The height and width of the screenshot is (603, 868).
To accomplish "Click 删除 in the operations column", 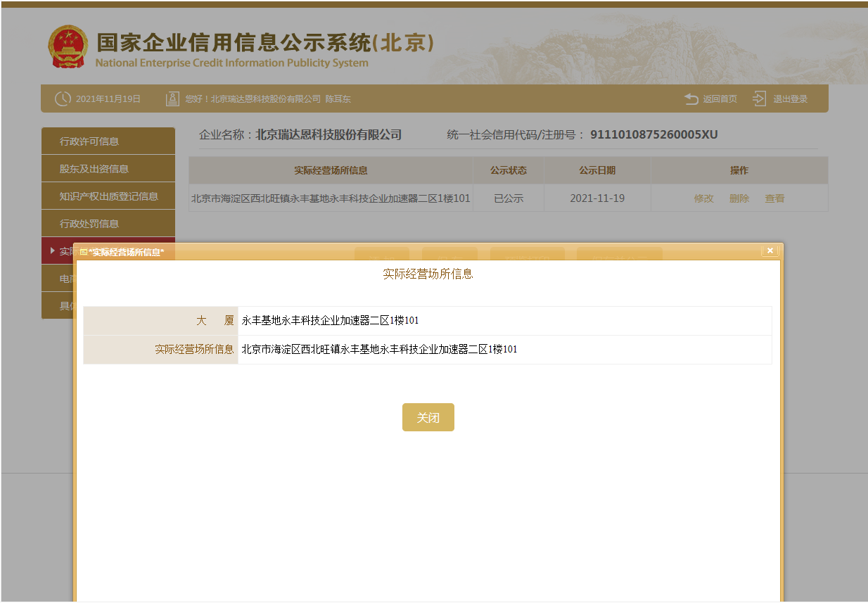I will click(x=739, y=198).
